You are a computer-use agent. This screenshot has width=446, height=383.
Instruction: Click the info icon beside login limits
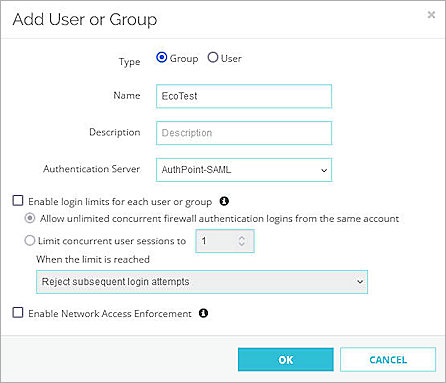coord(224,201)
